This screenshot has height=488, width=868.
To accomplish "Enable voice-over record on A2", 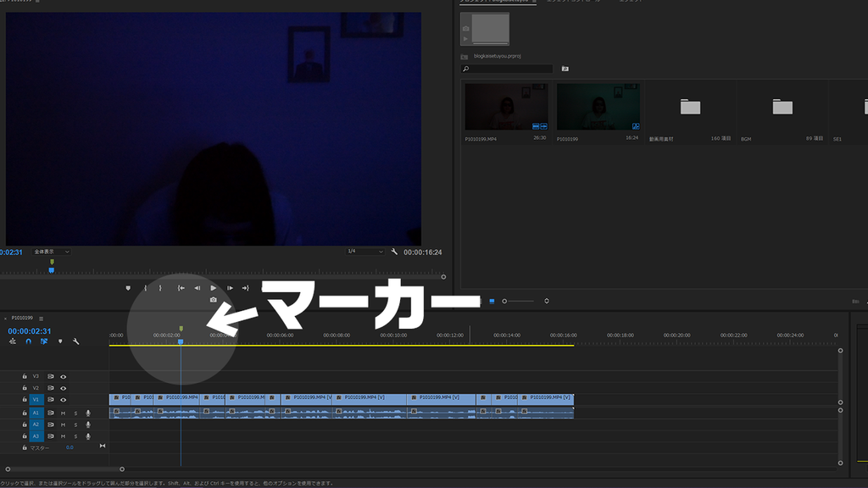I will coord(88,425).
